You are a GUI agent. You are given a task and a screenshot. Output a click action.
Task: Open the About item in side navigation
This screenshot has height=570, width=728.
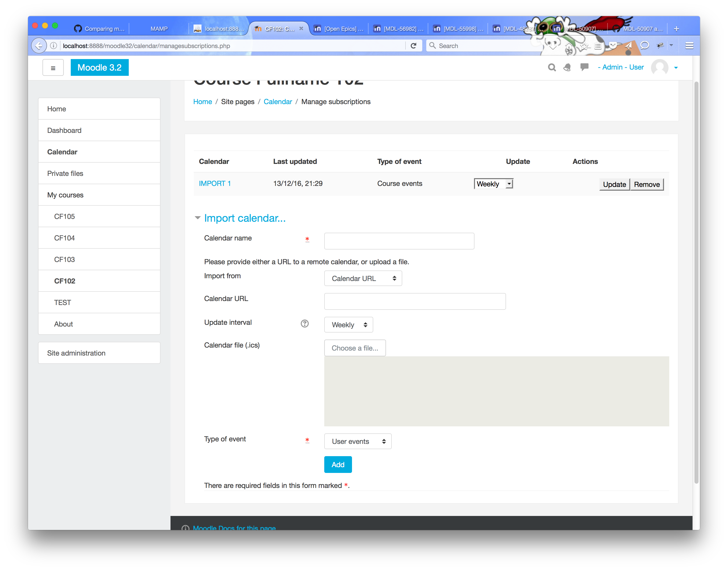pyautogui.click(x=99, y=324)
